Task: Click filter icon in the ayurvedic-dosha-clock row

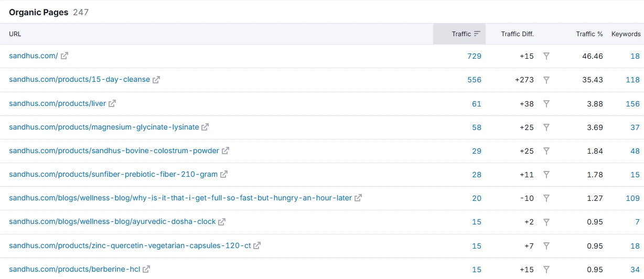Action: [546, 222]
